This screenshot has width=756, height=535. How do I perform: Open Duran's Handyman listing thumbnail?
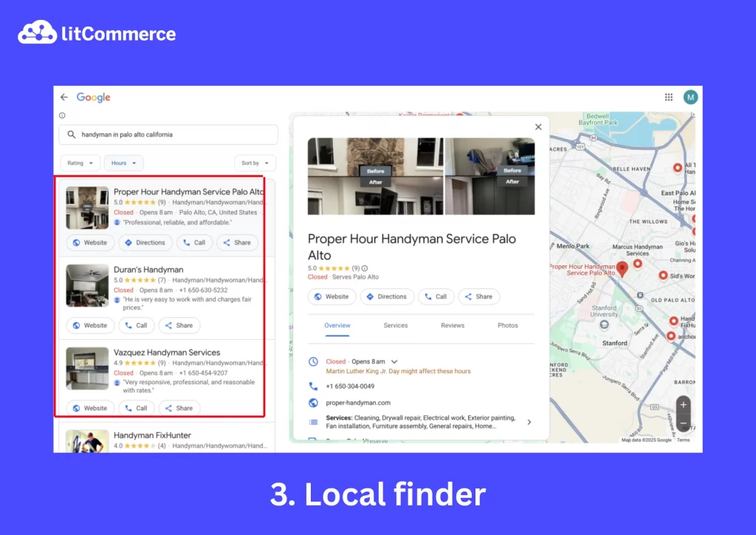pyautogui.click(x=87, y=285)
